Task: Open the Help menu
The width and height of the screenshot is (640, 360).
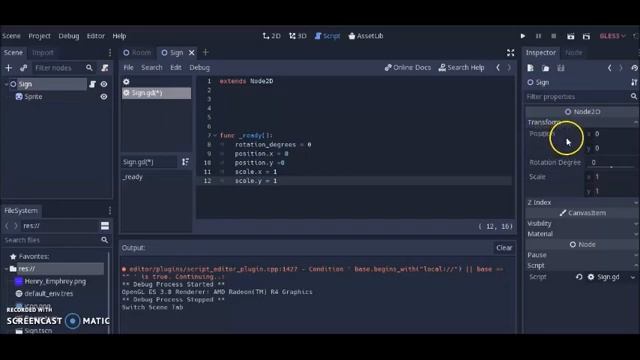Action: click(119, 36)
